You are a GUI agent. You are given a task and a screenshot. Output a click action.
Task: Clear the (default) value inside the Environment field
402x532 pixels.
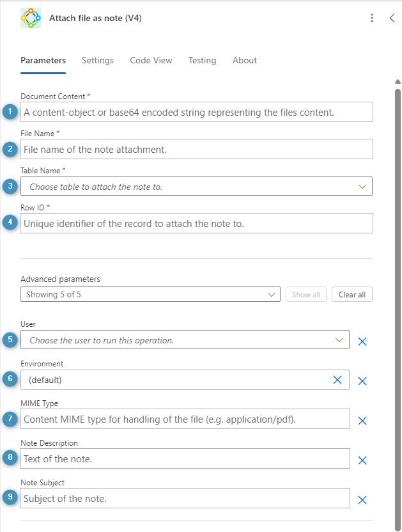337,380
